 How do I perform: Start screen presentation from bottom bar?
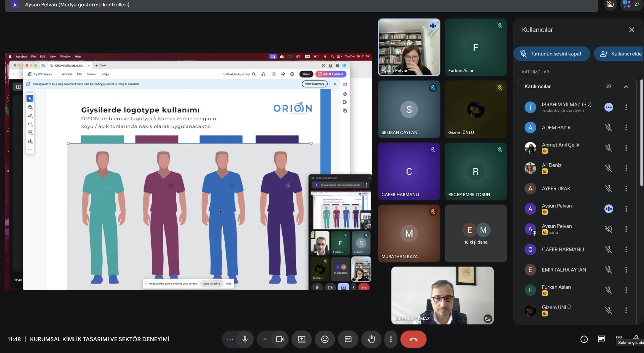click(302, 339)
